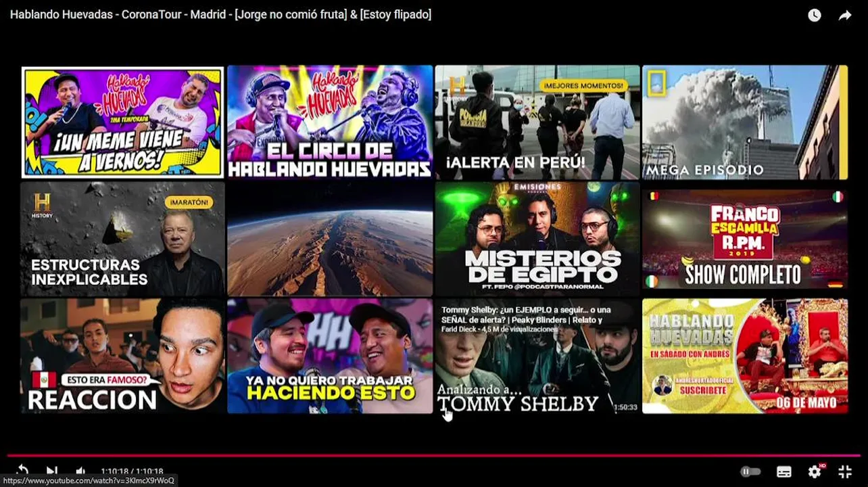Image resolution: width=868 pixels, height=487 pixels.
Task: Open the '¡Un meme viene a vernos!' video
Action: [122, 122]
